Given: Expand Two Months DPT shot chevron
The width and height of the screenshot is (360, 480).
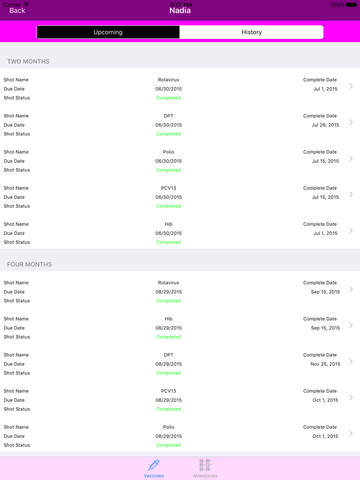Looking at the screenshot, I should pyautogui.click(x=351, y=122).
